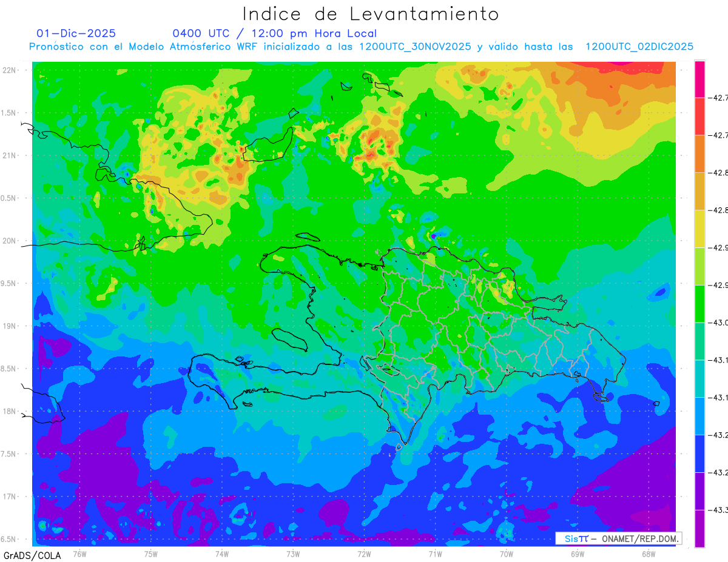Select the purple bottom swatch of the legend
Screen dimensions: 728x562
699,529
